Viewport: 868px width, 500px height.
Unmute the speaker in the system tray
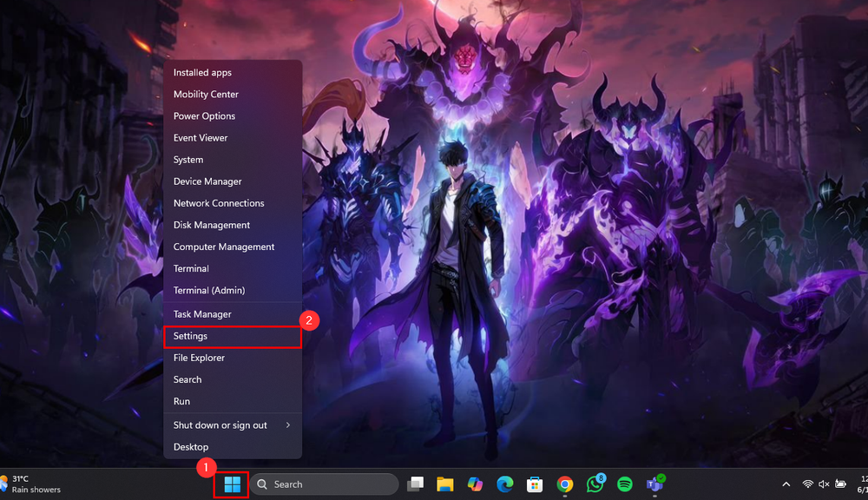(x=824, y=484)
